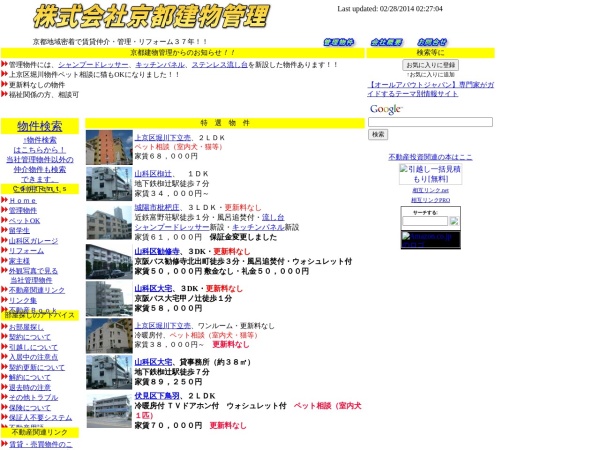
Task: Click the 流し台 link in 城陽市 listing
Action: point(273,217)
